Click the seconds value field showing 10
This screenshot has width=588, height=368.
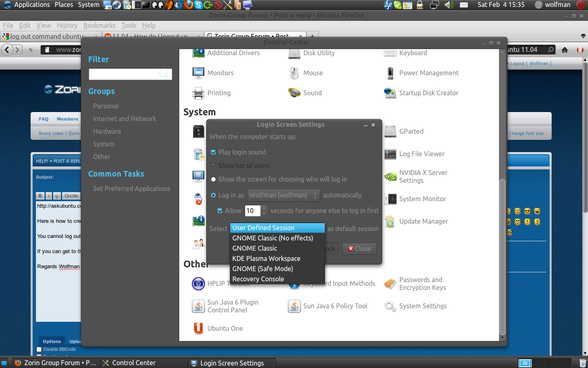point(253,211)
